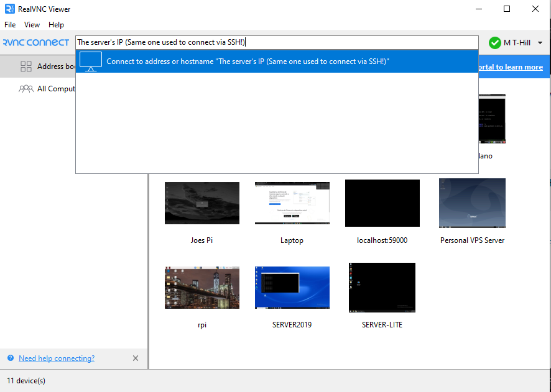The width and height of the screenshot is (551, 392).
Task: Expand the M T-Hill account dropdown
Action: coord(540,43)
